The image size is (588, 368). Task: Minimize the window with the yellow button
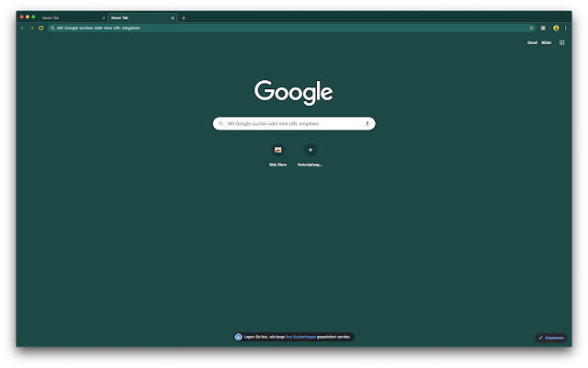28,17
